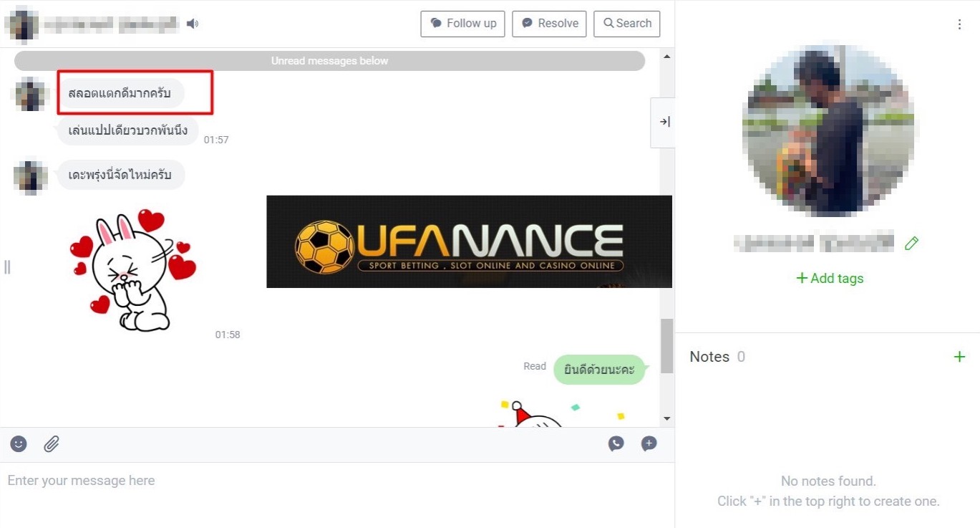Attach a file using the paperclip icon
This screenshot has width=980, height=528.
[x=52, y=444]
